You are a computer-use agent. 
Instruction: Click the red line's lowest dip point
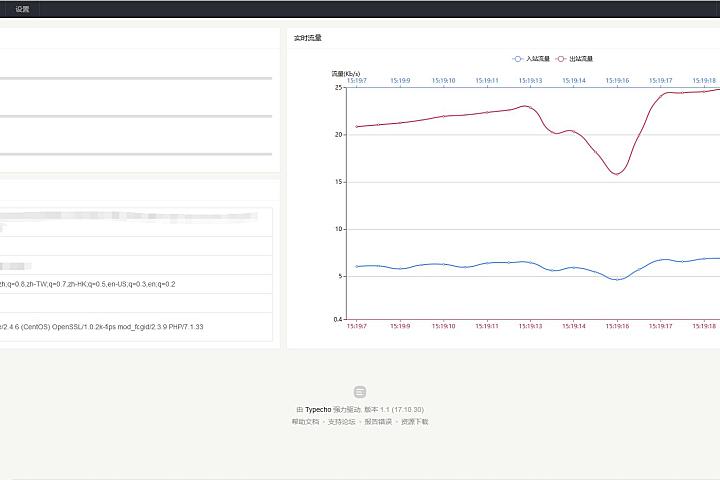point(617,174)
